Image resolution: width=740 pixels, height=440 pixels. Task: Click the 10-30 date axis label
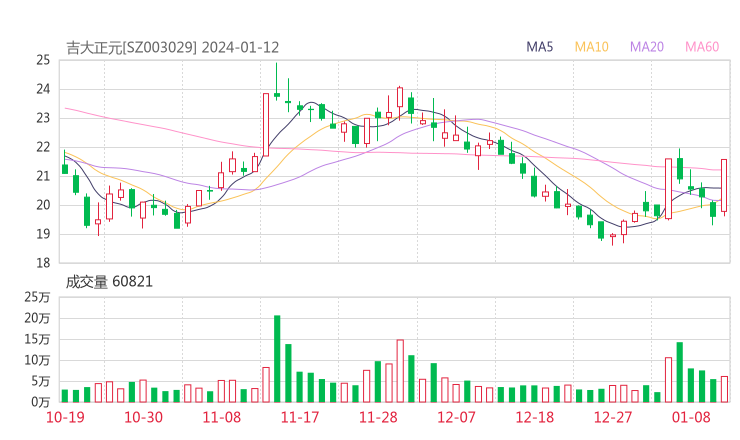(x=143, y=417)
